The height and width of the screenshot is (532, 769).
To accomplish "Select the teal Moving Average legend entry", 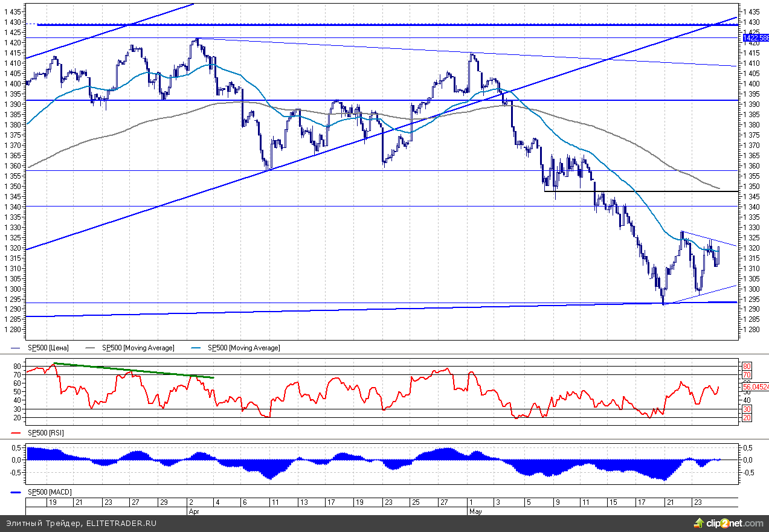I will (243, 348).
